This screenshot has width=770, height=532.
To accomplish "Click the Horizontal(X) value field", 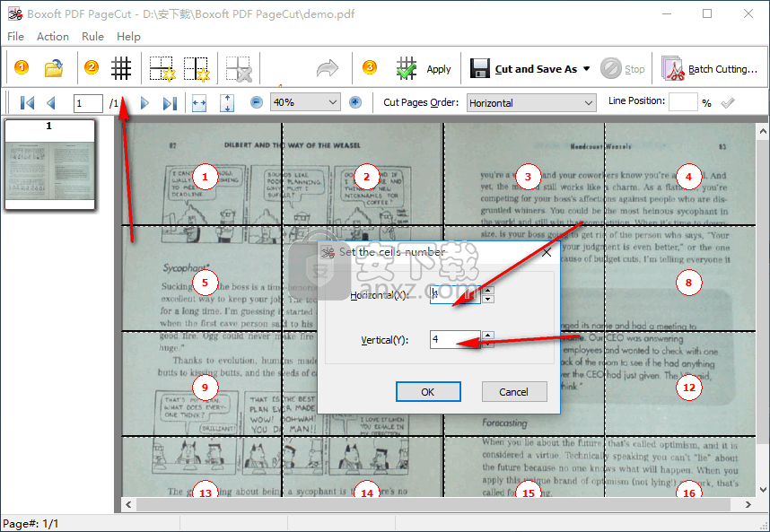I will pos(455,294).
